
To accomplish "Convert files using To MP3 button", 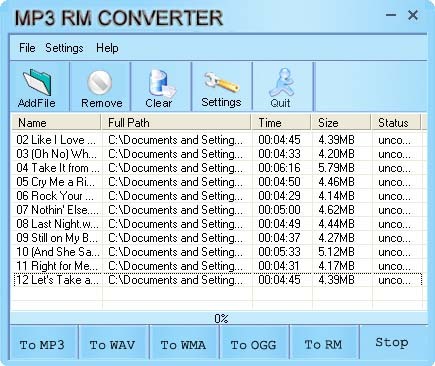I will 43,343.
